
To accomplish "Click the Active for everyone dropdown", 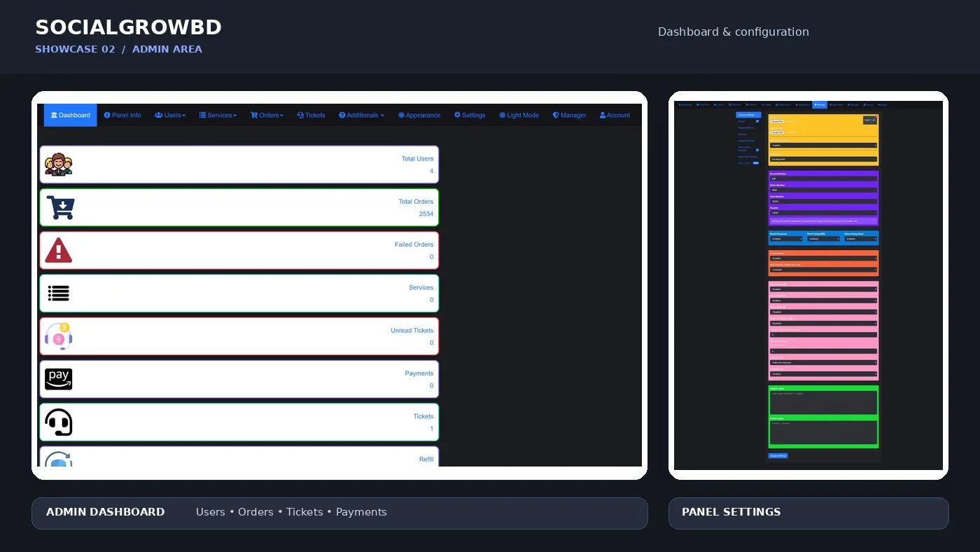I will [x=823, y=363].
